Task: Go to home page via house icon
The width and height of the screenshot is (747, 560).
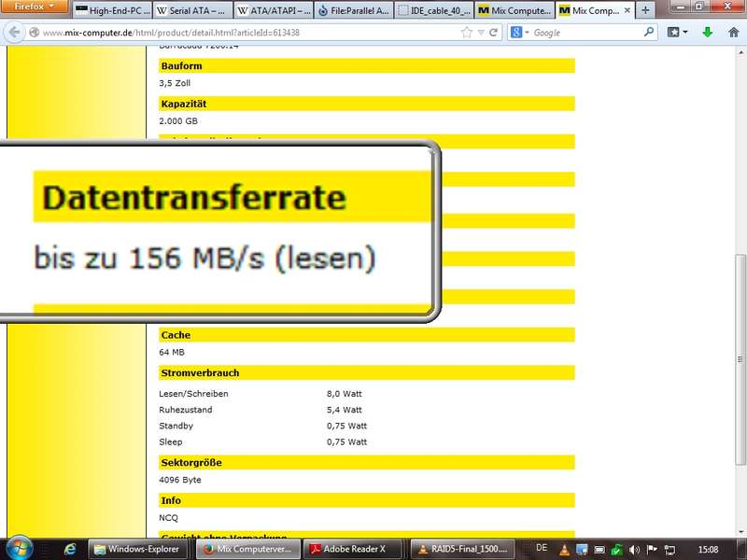Action: pos(734,33)
